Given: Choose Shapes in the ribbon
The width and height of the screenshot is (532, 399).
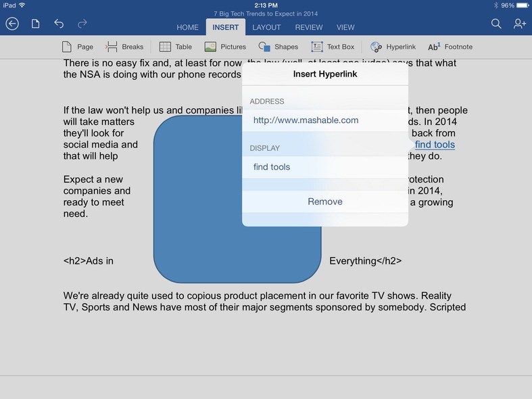Looking at the screenshot, I should click(x=278, y=47).
